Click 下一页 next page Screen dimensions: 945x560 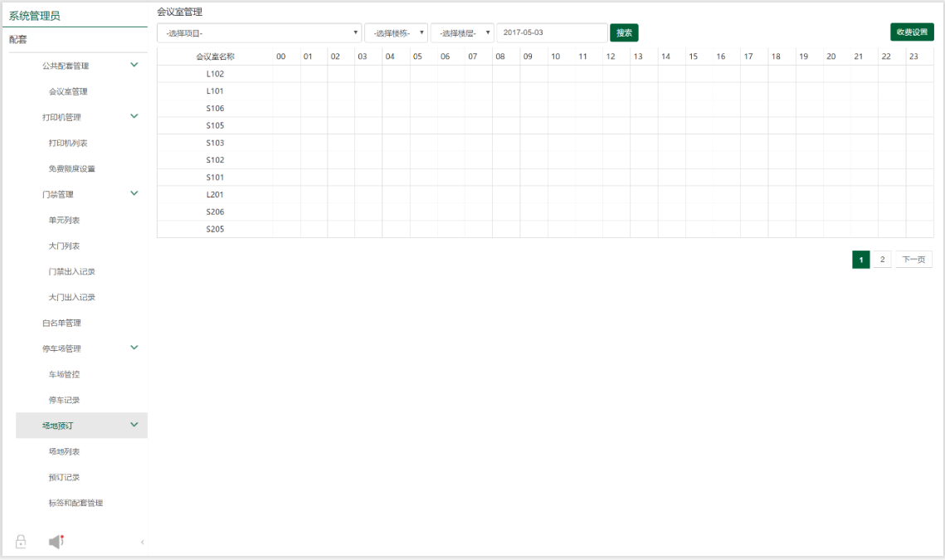[x=913, y=259]
